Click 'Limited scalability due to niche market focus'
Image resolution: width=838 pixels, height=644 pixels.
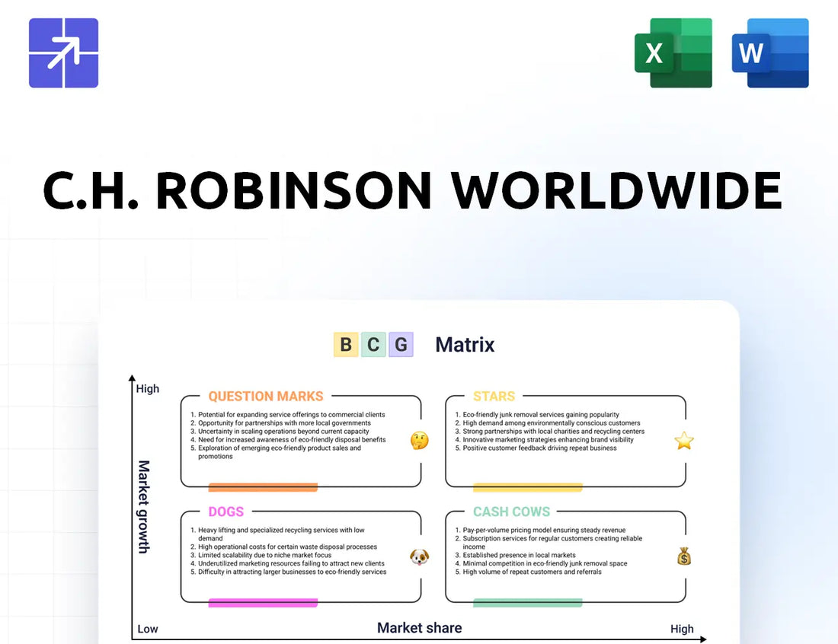(264, 556)
